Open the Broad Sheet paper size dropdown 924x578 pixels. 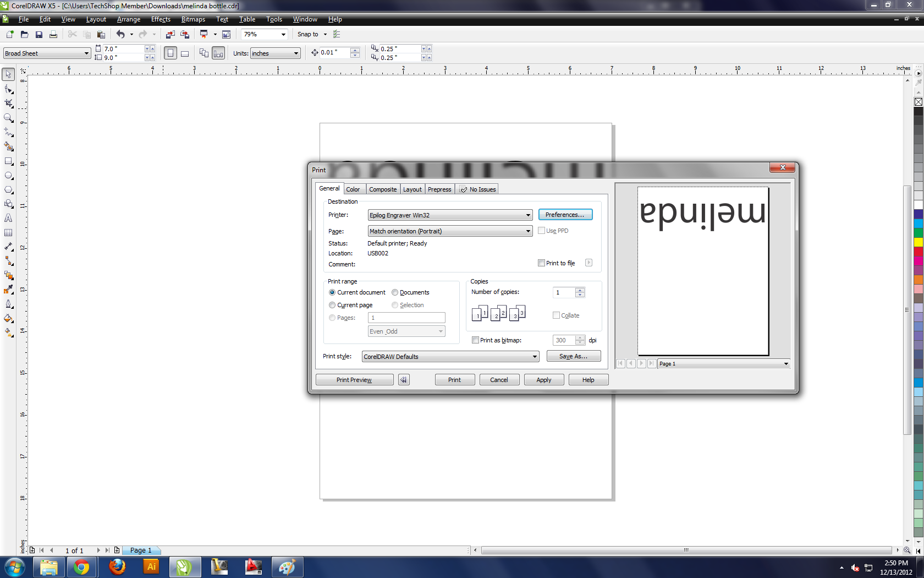pos(47,53)
